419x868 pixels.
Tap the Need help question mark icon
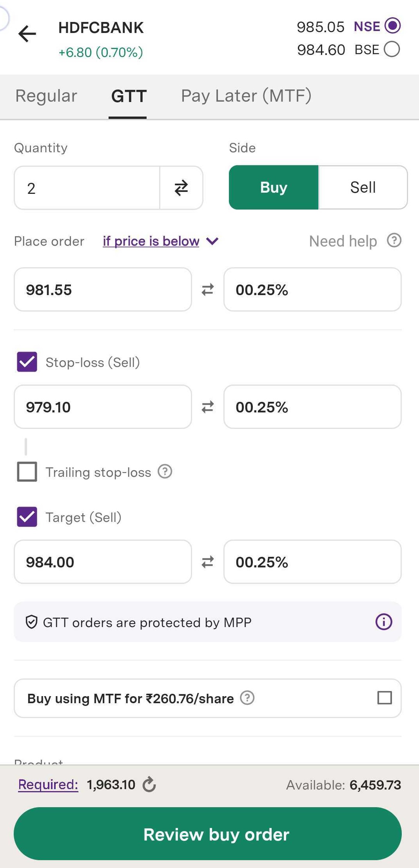[x=394, y=241]
